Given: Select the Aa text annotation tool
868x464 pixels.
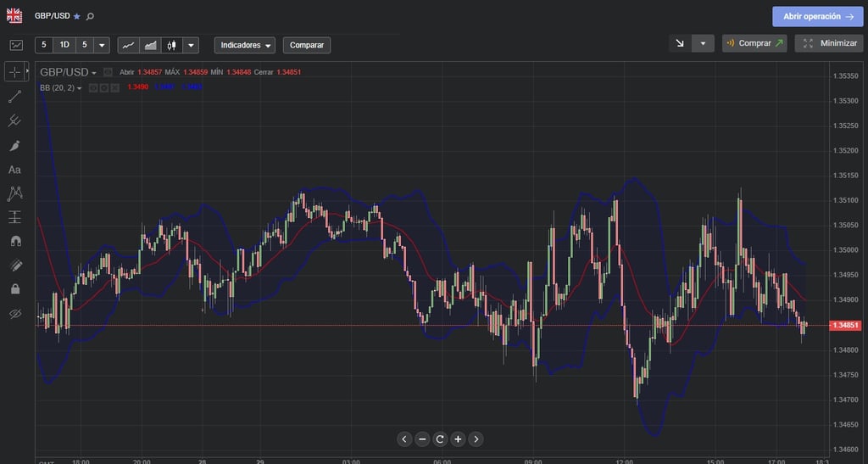Looking at the screenshot, I should click(x=14, y=170).
